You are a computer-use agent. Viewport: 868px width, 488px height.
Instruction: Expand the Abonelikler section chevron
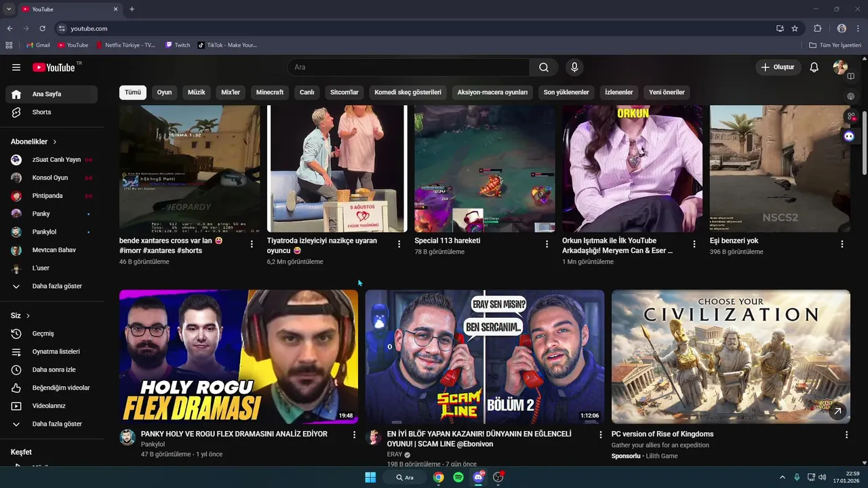(55, 142)
